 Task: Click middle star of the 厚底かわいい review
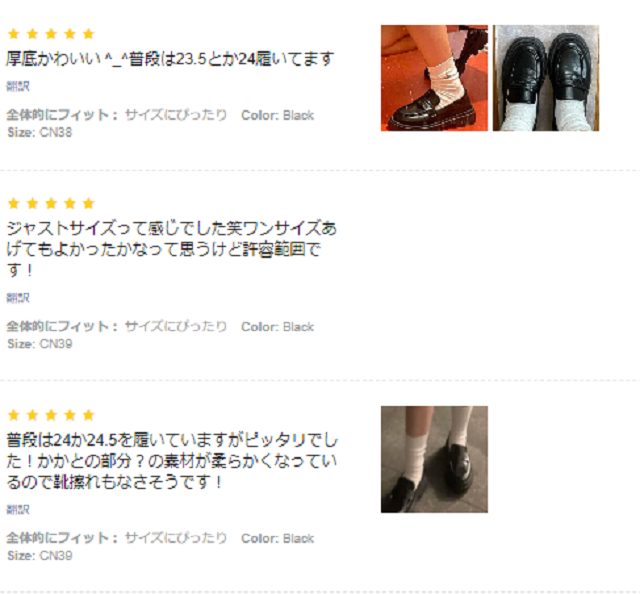pyautogui.click(x=51, y=33)
